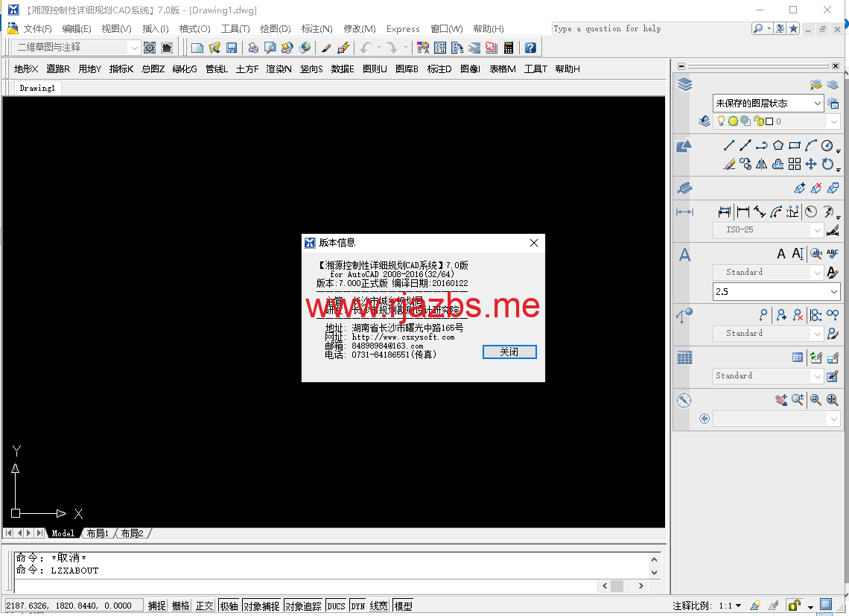Open the 二维草图与注释 workspace dropdown
Screen dimensions: 849x616
[x=75, y=48]
